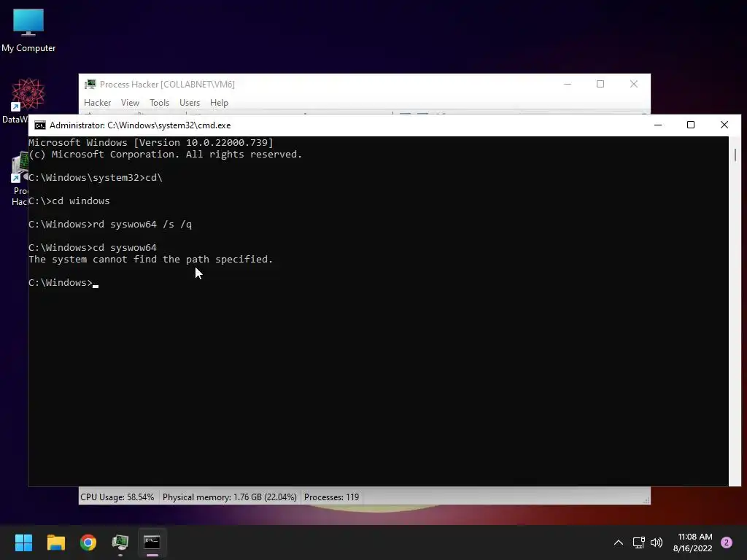The width and height of the screenshot is (747, 560).
Task: Open the Windows Start button
Action: point(23,542)
